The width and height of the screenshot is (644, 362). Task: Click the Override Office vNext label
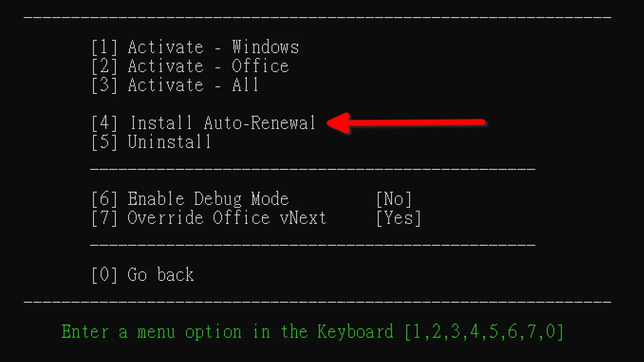coord(227,218)
